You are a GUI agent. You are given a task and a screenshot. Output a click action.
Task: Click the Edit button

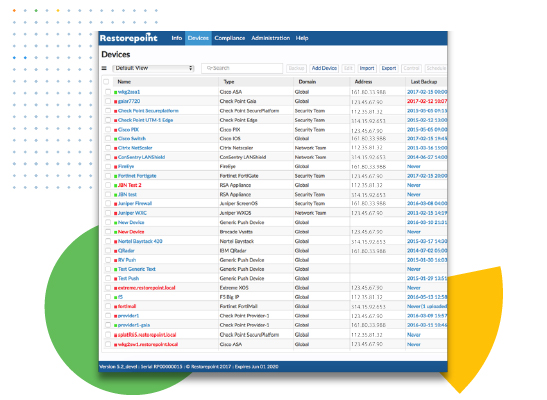click(348, 68)
